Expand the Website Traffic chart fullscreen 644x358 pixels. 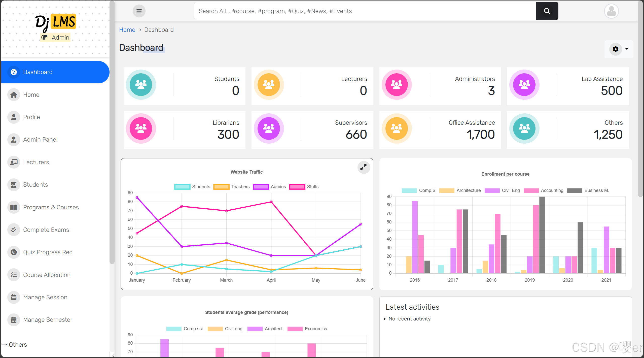pyautogui.click(x=363, y=167)
